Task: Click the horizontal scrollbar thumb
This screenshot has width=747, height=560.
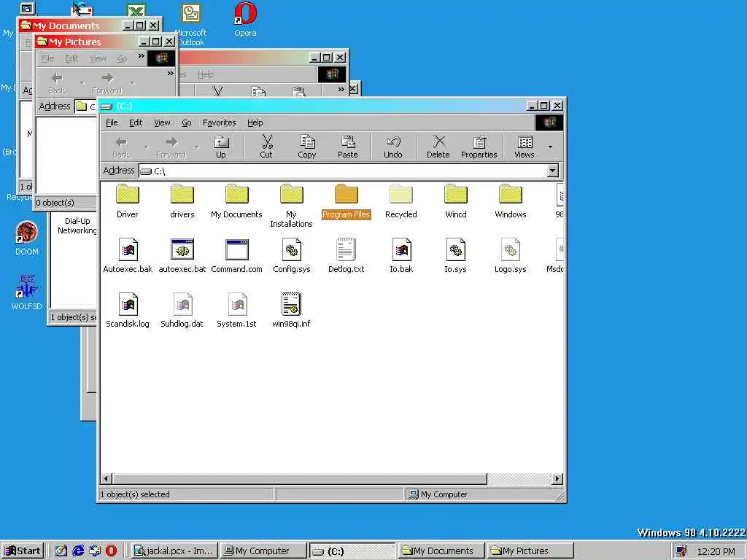Action: pyautogui.click(x=300, y=478)
